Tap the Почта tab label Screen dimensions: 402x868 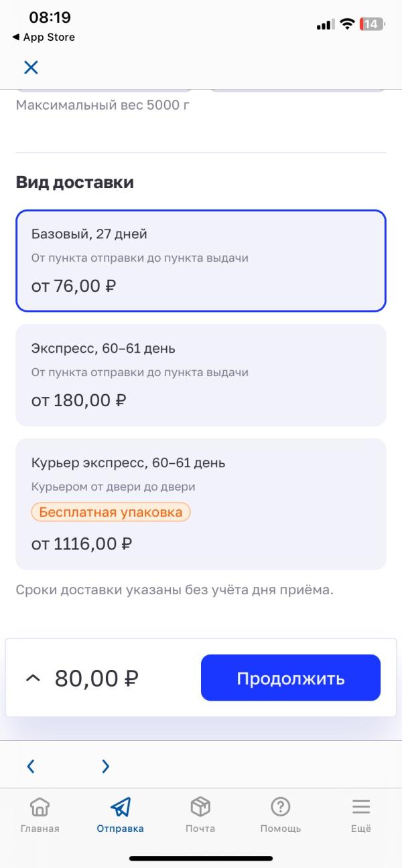[200, 829]
